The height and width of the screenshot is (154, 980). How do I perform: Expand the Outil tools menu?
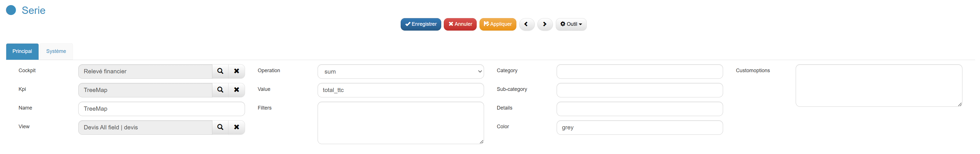click(x=571, y=24)
